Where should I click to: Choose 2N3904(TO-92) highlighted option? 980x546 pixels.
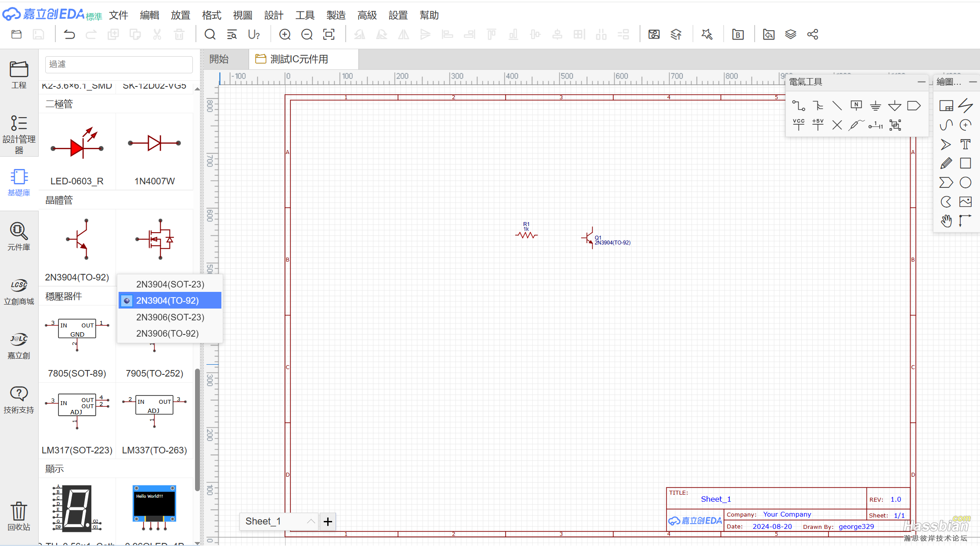[x=170, y=301]
